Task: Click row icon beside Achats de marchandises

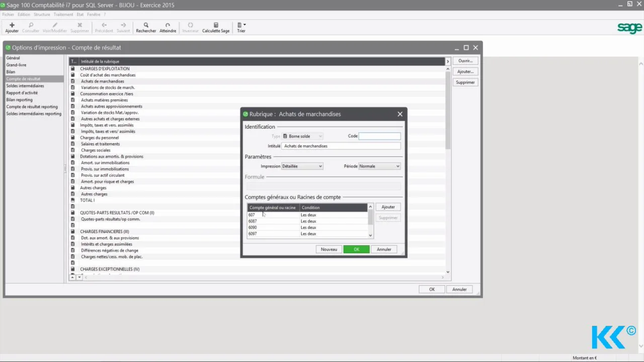Action: [72, 81]
